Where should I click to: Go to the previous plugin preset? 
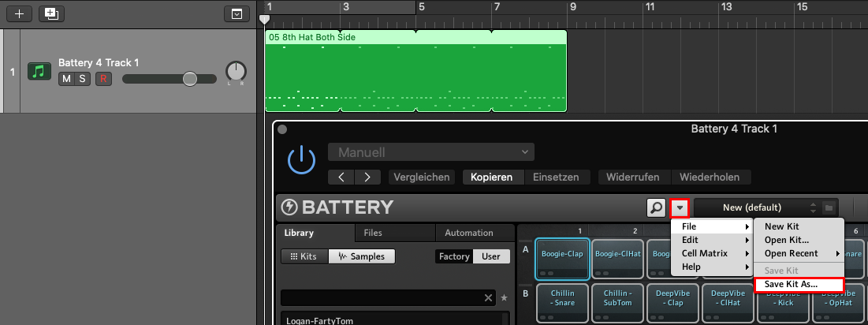341,177
